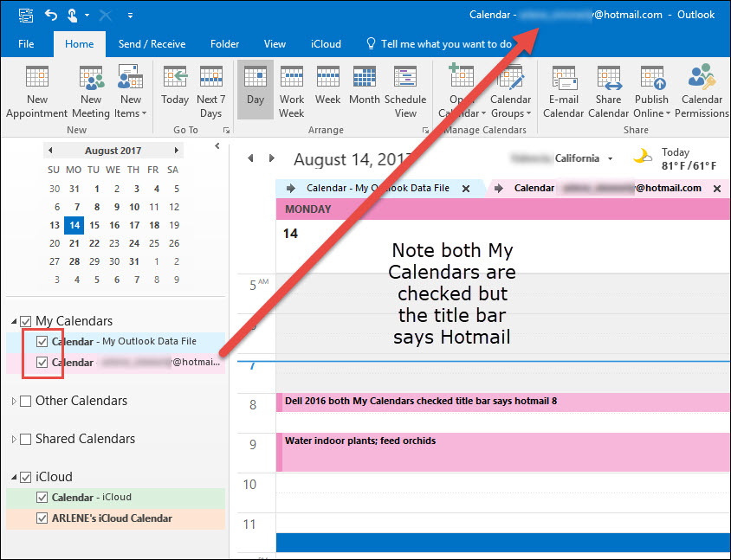Expand the Arrange group dialog launcher
The image size is (731, 560).
click(x=425, y=131)
